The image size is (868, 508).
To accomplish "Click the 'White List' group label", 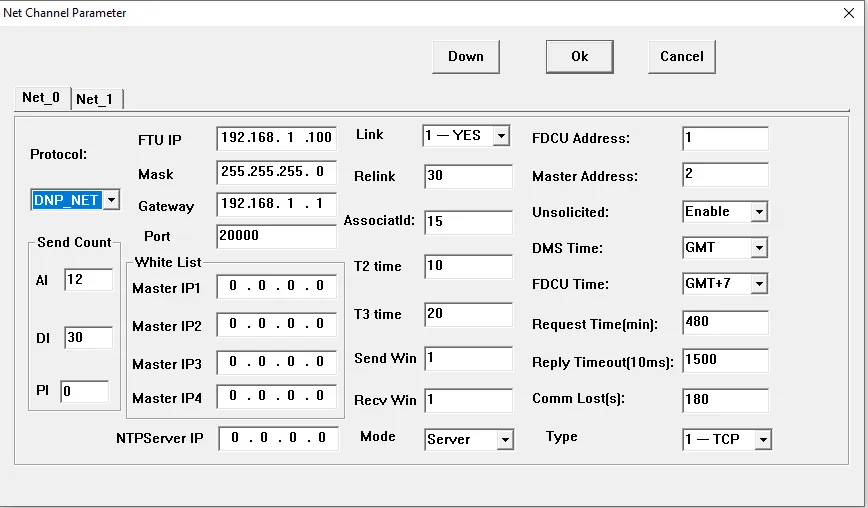I will tap(168, 262).
